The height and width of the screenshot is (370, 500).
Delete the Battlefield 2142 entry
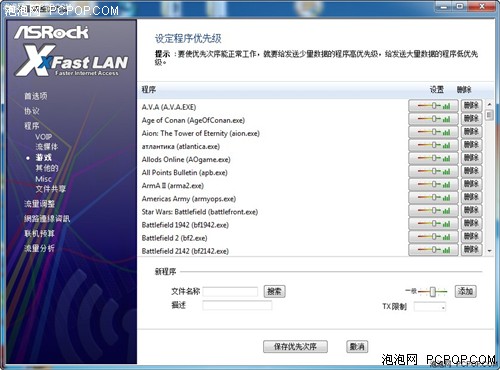[471, 250]
